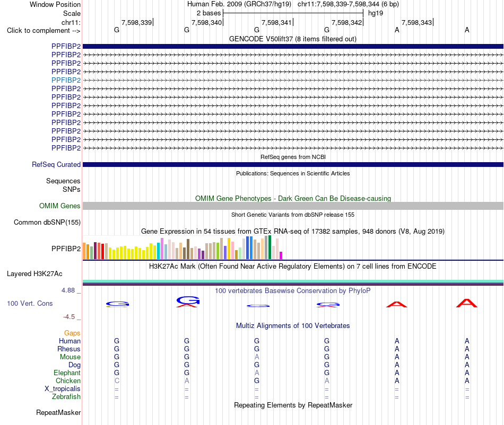Click the "chr11:7,598,339-7,598,344 (6 bp)" position text
This screenshot has width=504, height=425.
tap(348, 4)
